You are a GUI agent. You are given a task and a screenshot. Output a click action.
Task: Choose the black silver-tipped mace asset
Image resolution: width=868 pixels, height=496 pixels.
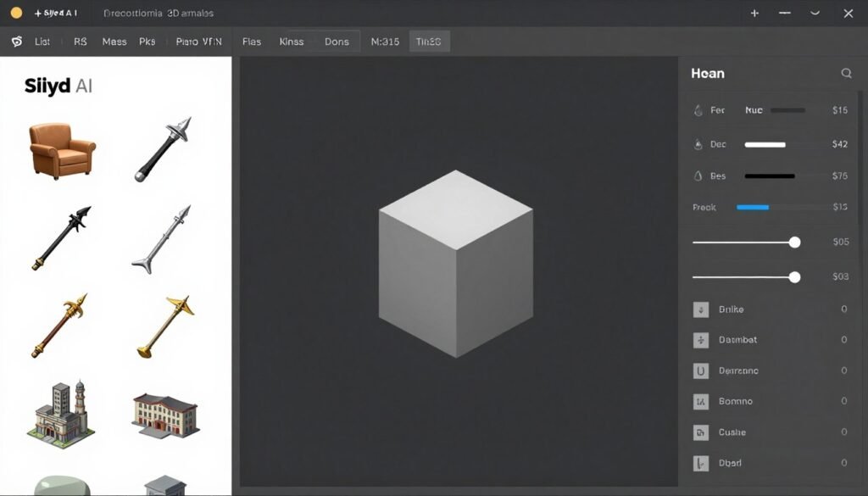click(x=164, y=149)
